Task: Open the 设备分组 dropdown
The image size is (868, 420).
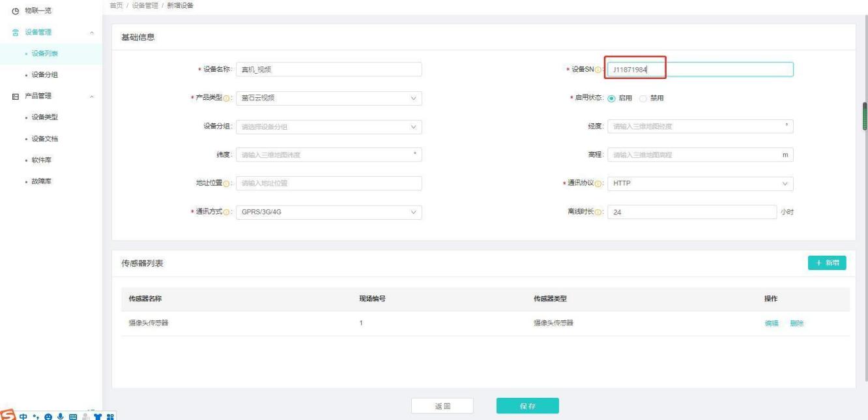Action: click(328, 127)
